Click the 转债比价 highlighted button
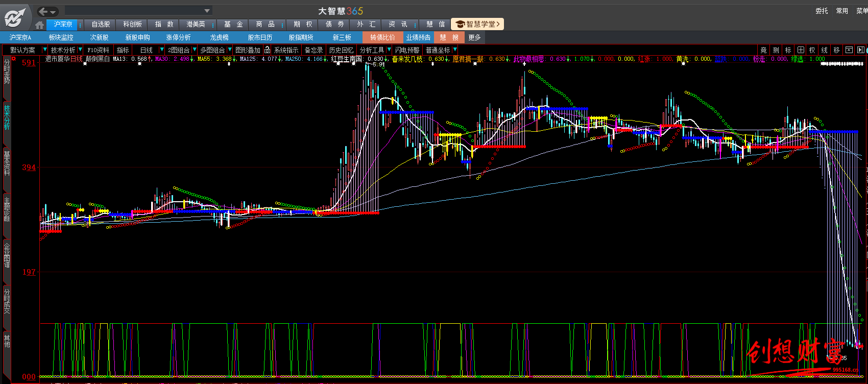Image resolution: width=868 pixels, height=384 pixels. 382,38
